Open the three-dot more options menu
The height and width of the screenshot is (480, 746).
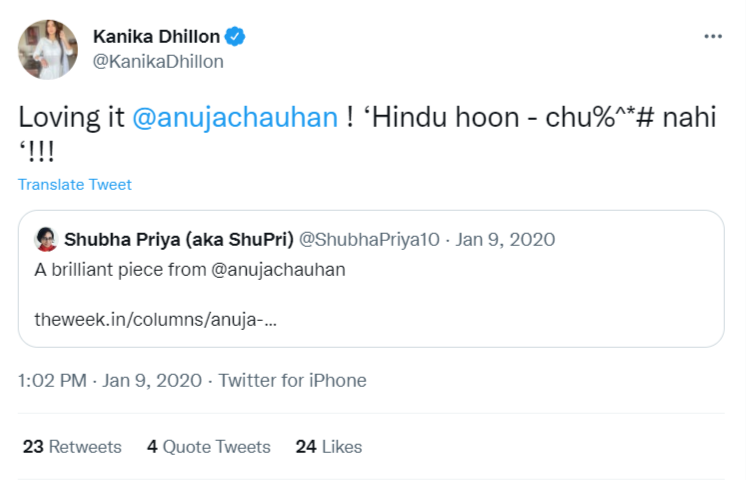[712, 37]
